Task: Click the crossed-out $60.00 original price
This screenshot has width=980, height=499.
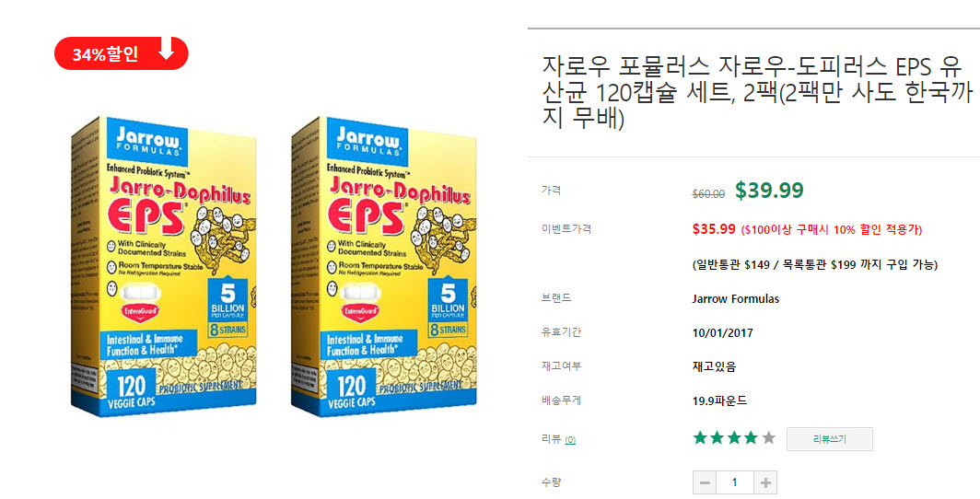Action: pos(708,194)
